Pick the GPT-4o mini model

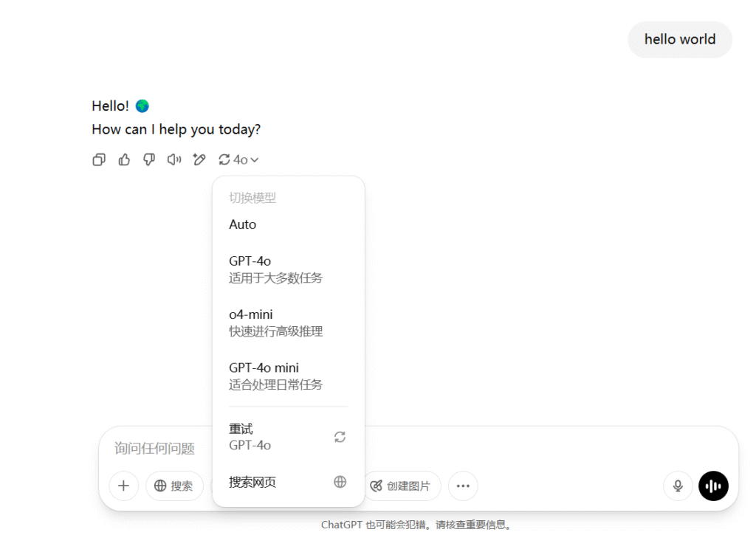(289, 376)
